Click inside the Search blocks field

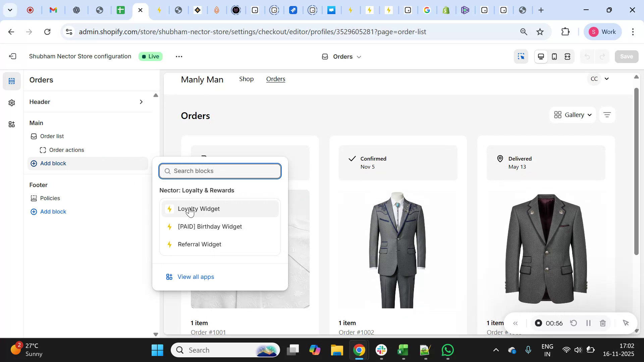click(x=220, y=171)
